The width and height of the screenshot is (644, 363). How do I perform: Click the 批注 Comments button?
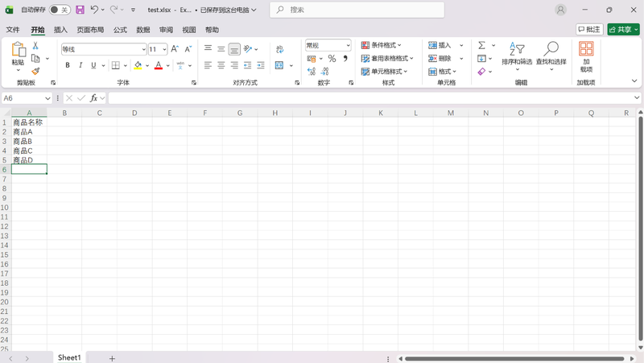pos(589,29)
